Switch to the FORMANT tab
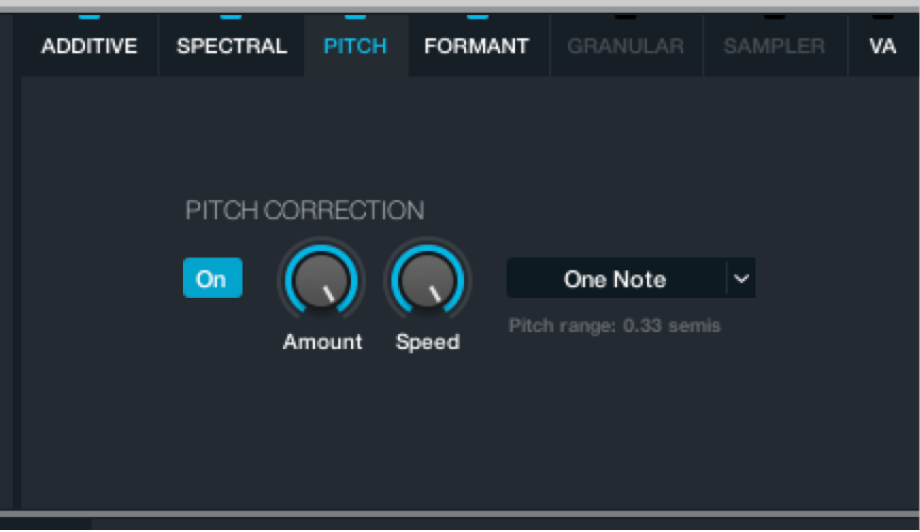 (476, 46)
